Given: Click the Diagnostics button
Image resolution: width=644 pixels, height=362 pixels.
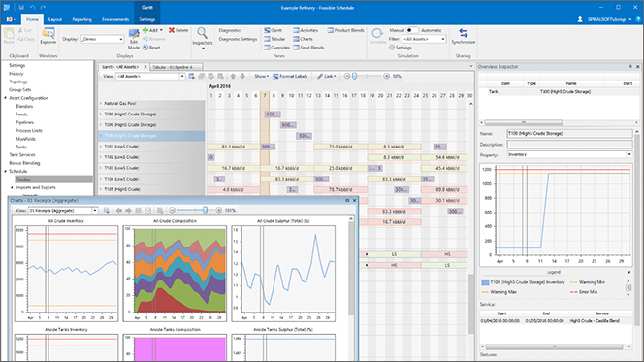Looking at the screenshot, I should point(231,30).
